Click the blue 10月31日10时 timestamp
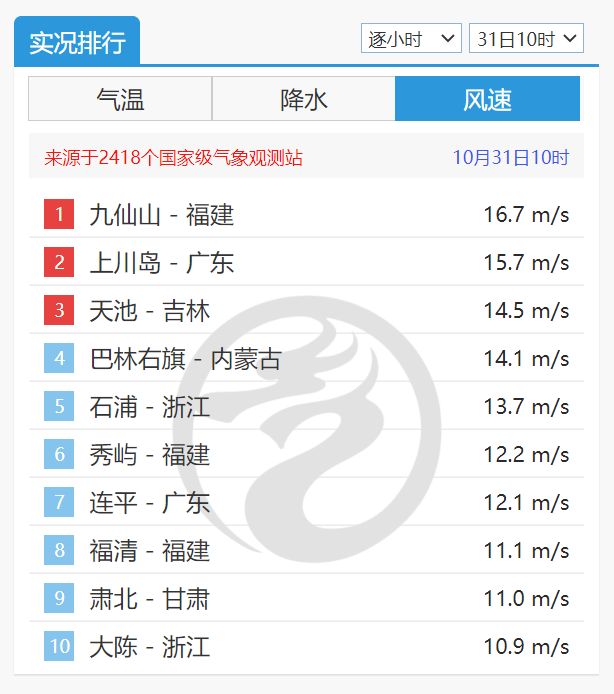 pyautogui.click(x=511, y=158)
